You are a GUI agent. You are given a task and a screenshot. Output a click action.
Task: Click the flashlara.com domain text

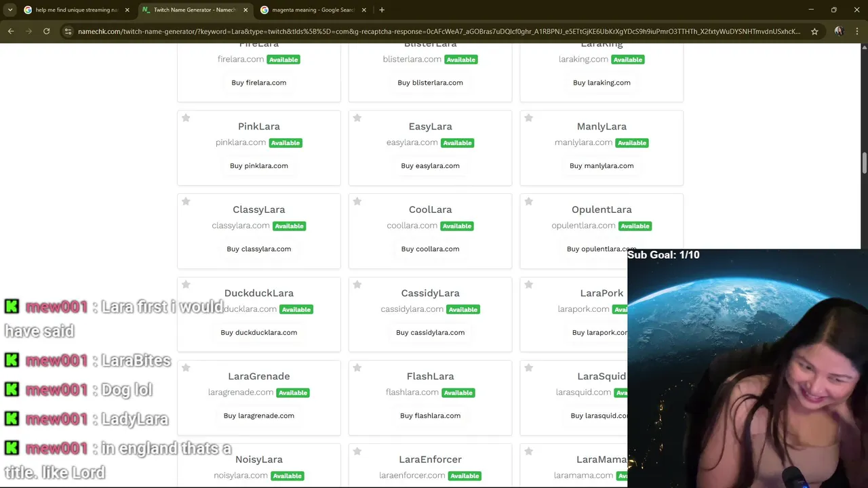point(412,392)
